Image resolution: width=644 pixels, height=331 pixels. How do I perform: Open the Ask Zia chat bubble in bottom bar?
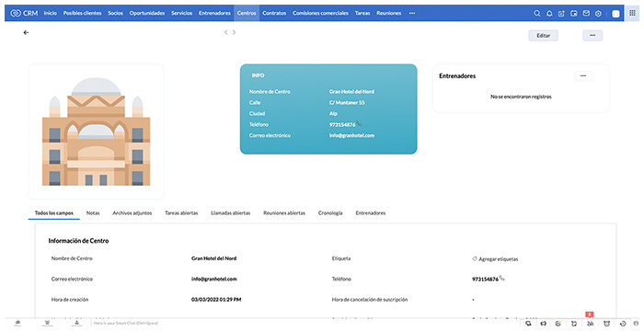coord(528,324)
